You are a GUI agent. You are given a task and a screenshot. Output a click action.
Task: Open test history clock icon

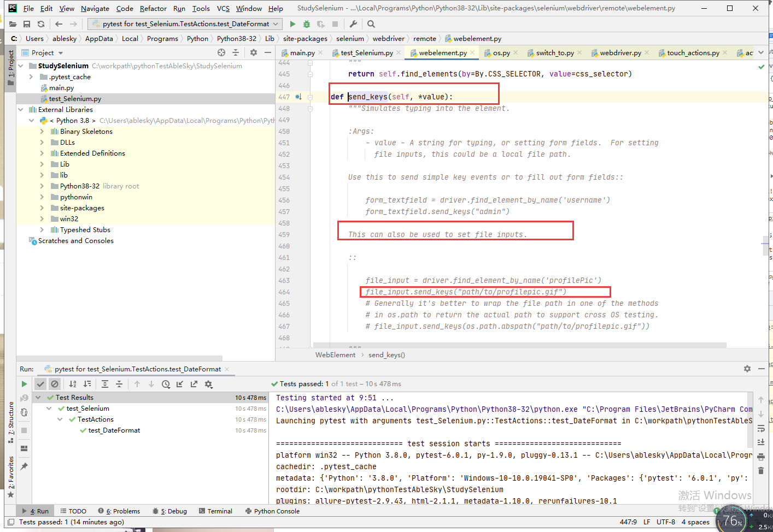click(166, 384)
